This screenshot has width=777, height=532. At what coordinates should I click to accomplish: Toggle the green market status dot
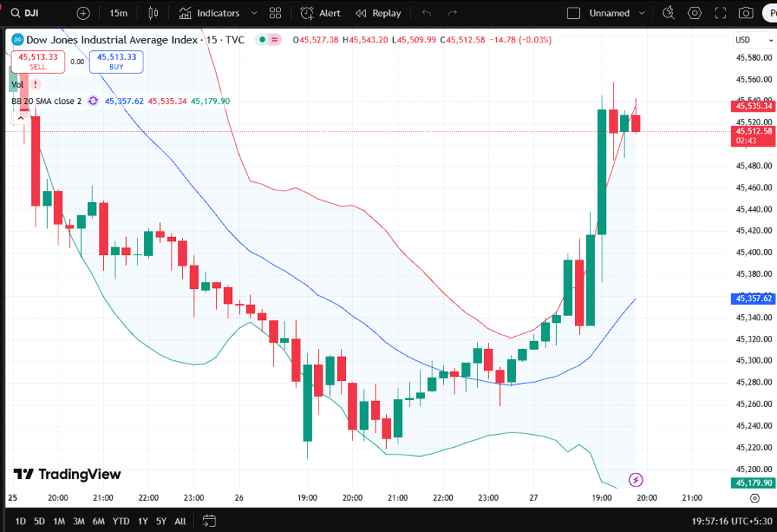(x=262, y=39)
